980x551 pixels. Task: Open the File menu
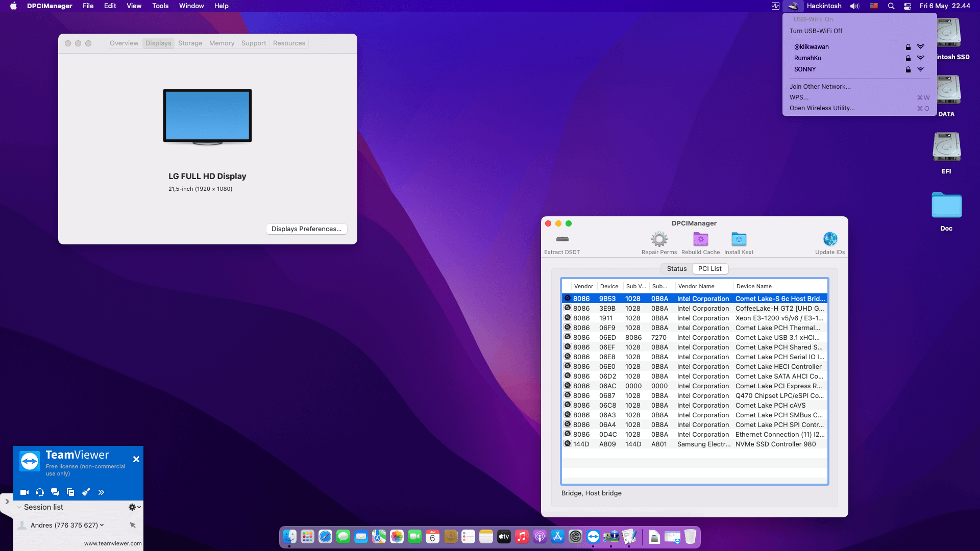coord(88,6)
